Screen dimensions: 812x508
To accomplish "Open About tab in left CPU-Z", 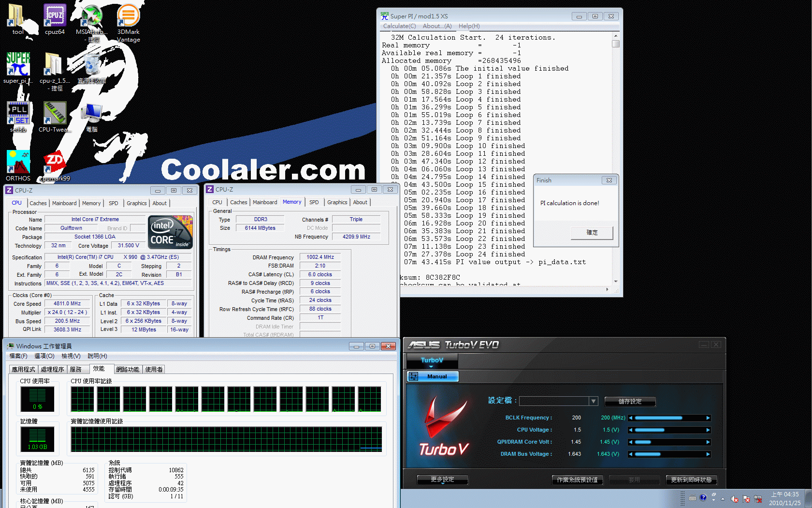I will click(x=159, y=203).
